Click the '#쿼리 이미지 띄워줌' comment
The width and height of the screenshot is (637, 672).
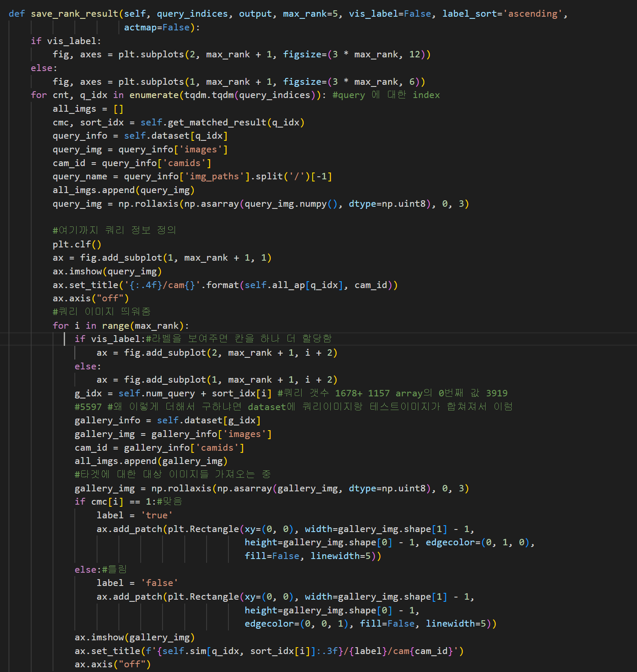(x=102, y=312)
